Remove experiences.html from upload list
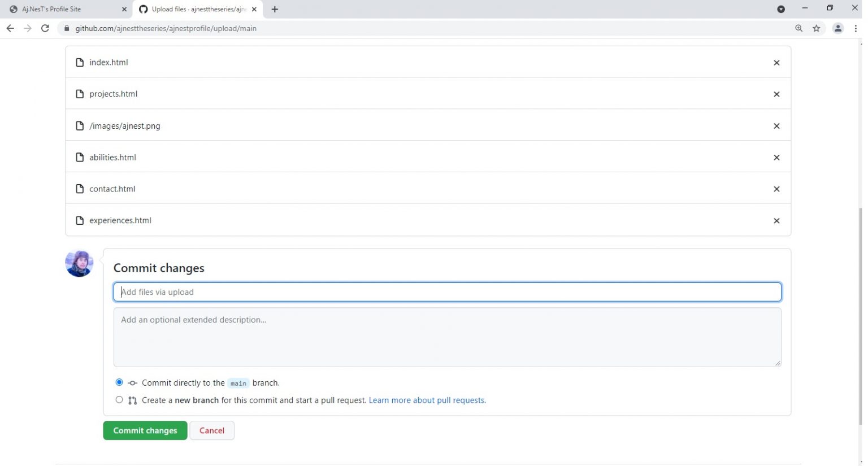 pos(776,221)
